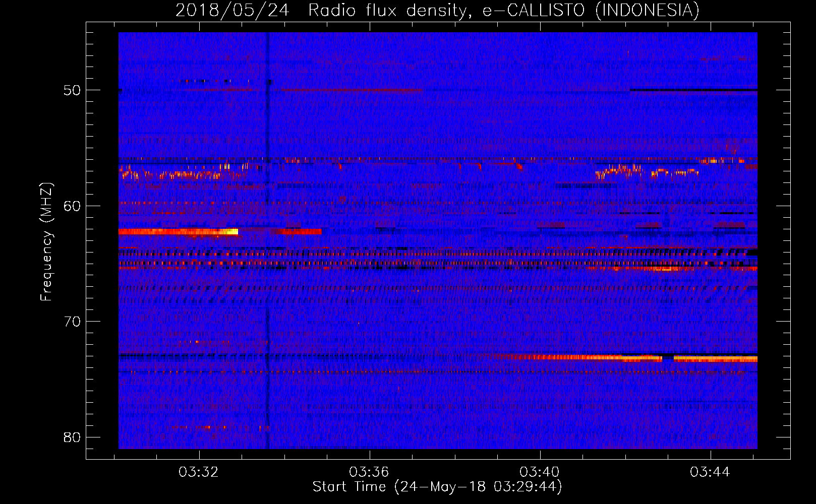The height and width of the screenshot is (504, 816).
Task: Click the 03:32 time tick label
Action: pyautogui.click(x=199, y=472)
